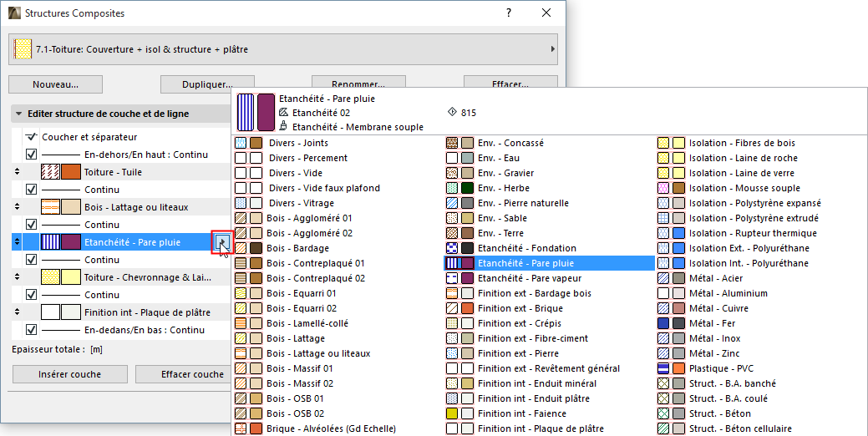The image size is (868, 436).
Task: Click Etanchéité - Fondation hatch icon
Action: pyautogui.click(x=452, y=248)
